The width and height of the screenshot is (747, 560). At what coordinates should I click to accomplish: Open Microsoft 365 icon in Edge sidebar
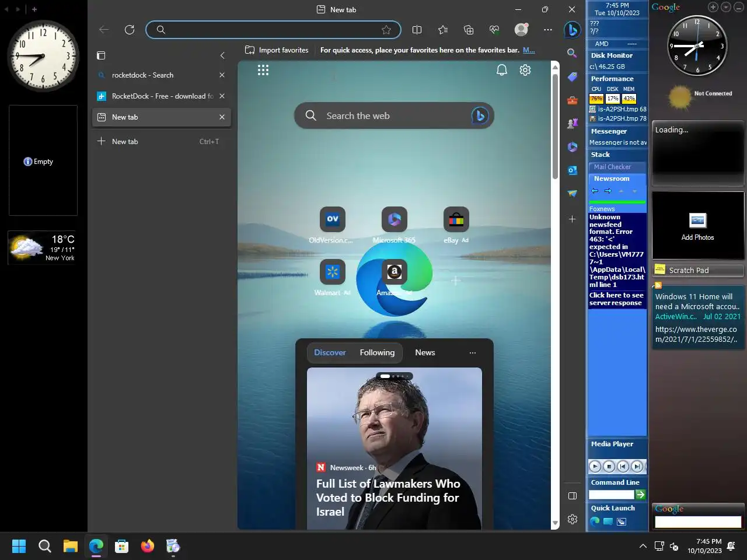point(572,146)
